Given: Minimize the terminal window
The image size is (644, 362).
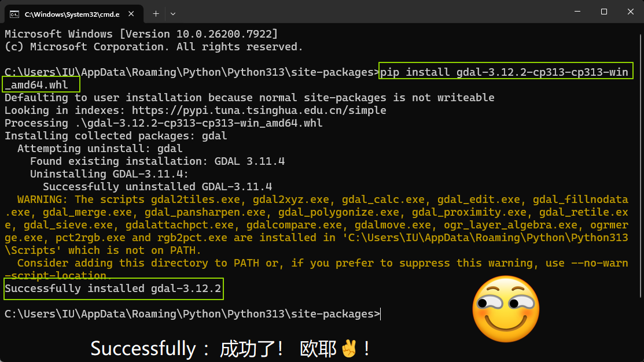Looking at the screenshot, I should (577, 12).
